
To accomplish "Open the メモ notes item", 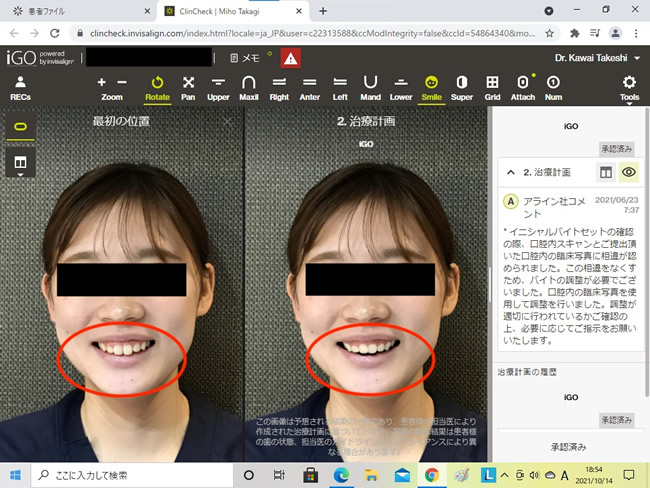I will (x=245, y=58).
